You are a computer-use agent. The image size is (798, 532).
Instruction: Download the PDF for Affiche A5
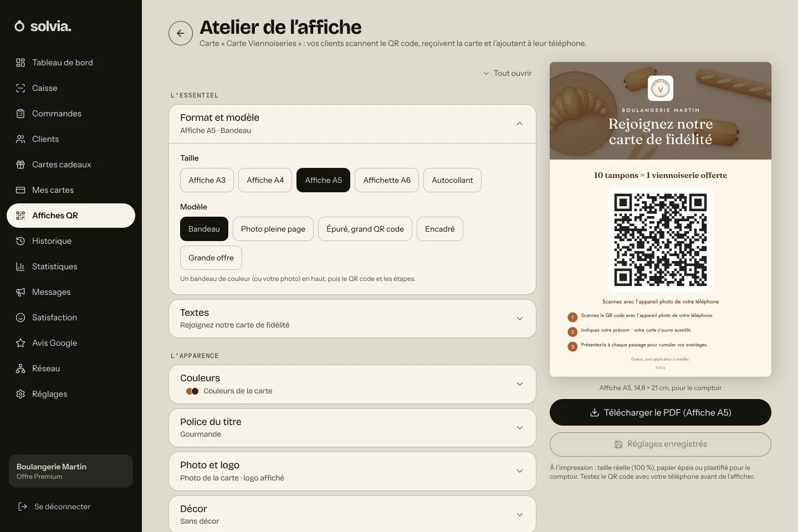[x=661, y=412]
